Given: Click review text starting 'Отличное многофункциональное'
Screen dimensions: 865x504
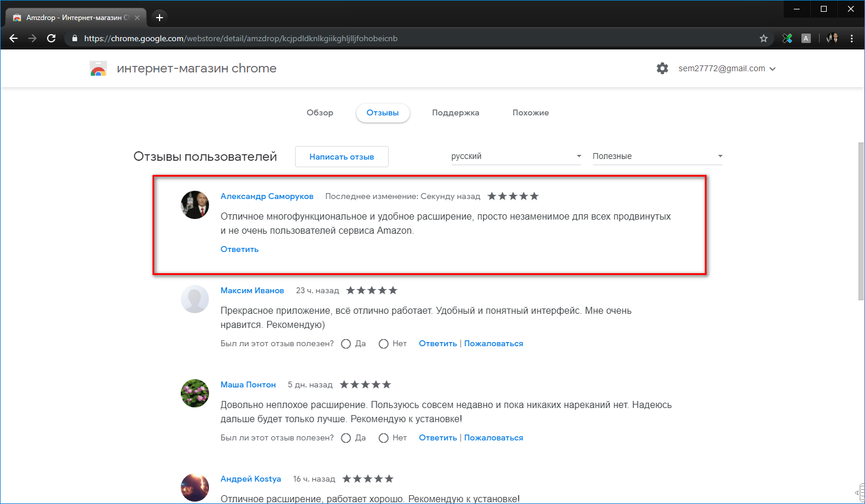Looking at the screenshot, I should pos(446,223).
